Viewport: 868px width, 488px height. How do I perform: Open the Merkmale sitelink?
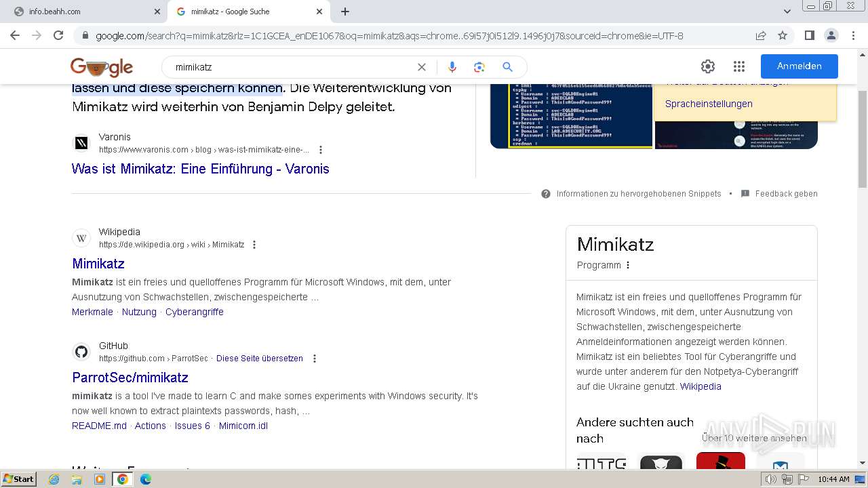[92, 312]
